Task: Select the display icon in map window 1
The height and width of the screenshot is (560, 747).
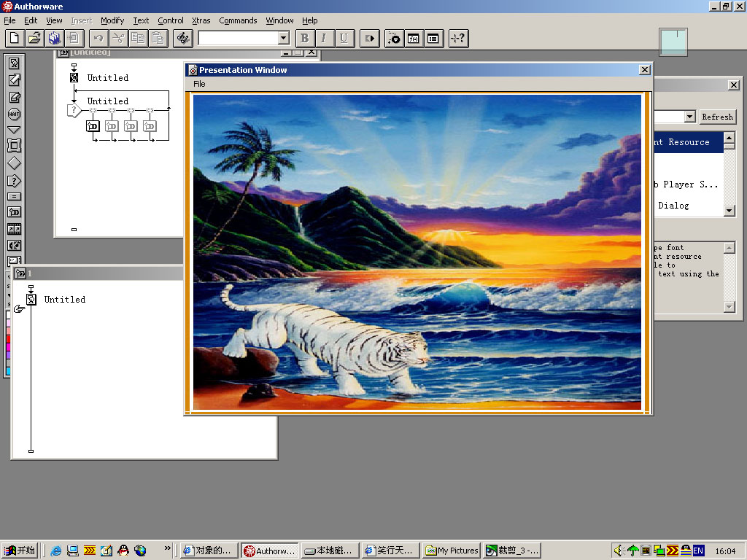Action: pyautogui.click(x=31, y=300)
